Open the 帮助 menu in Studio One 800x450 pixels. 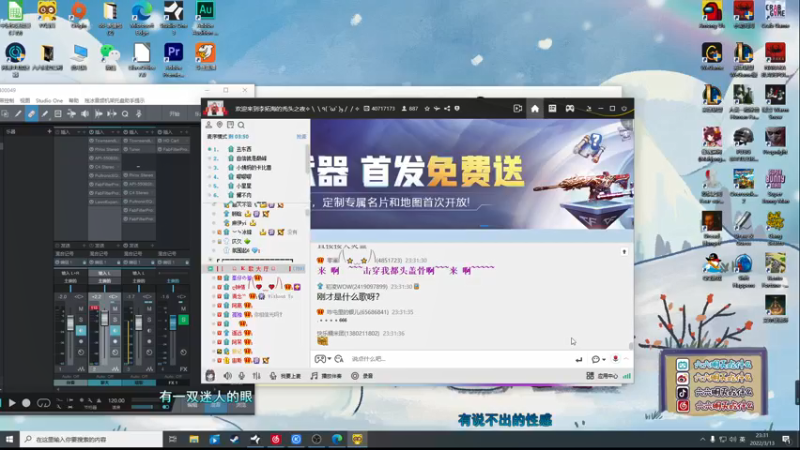74,101
